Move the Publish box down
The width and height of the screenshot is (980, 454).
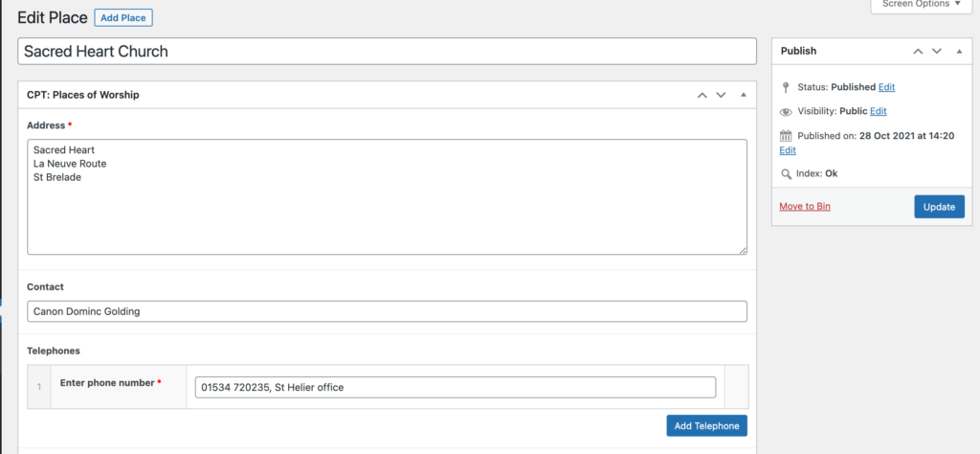click(x=937, y=51)
